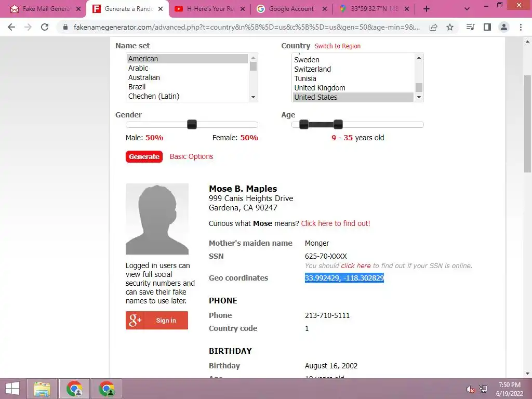This screenshot has width=532, height=399.
Task: Select Sweden in Country list
Action: pos(353,60)
